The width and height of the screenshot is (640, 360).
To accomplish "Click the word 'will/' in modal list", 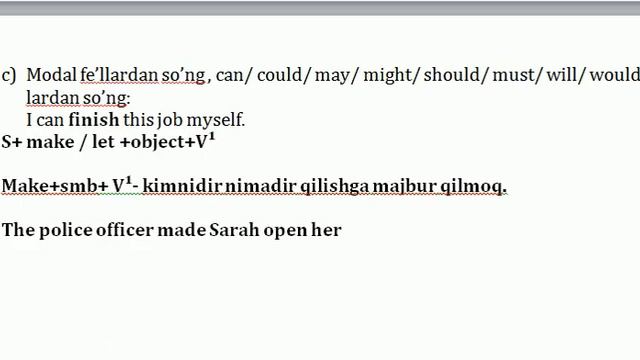I will coord(566,75).
